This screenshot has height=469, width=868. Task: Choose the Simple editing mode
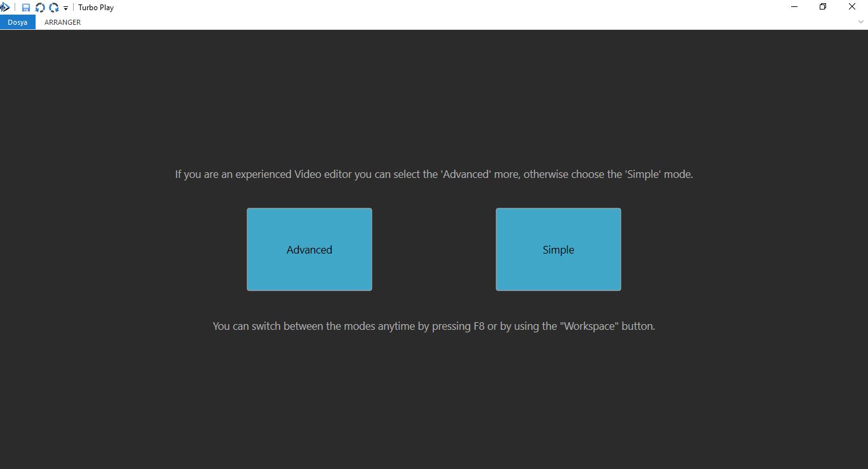point(559,250)
